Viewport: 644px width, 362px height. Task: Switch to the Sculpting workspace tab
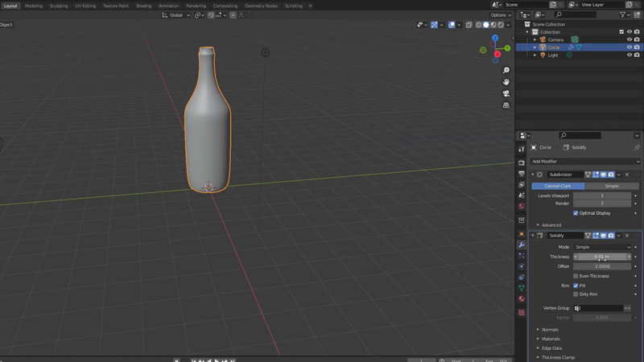(x=59, y=6)
